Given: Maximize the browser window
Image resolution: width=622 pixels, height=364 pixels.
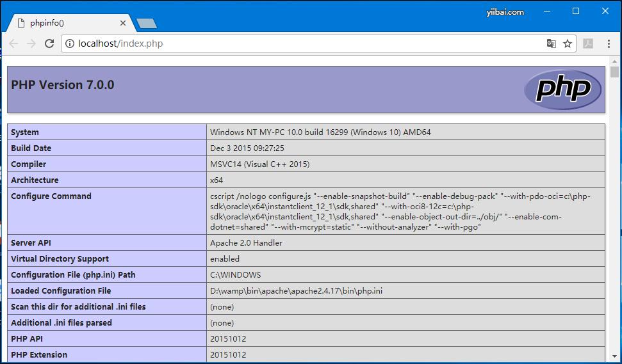Looking at the screenshot, I should pyautogui.click(x=575, y=11).
